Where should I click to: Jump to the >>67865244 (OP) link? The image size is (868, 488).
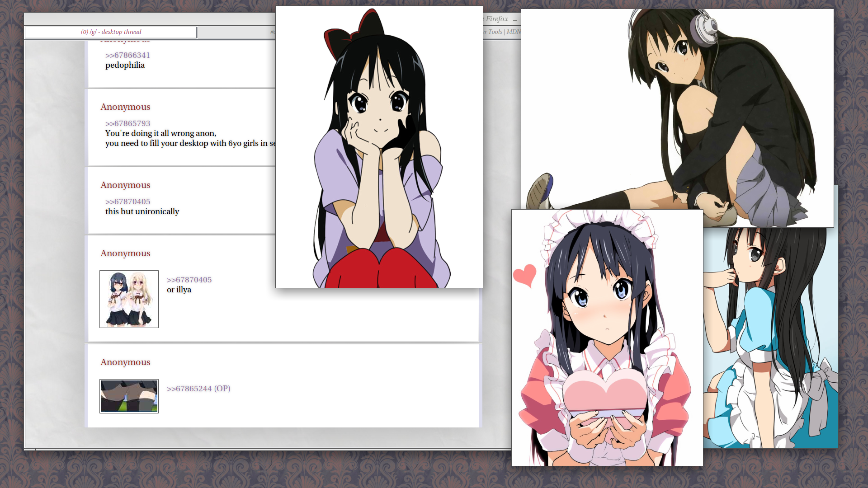click(198, 389)
